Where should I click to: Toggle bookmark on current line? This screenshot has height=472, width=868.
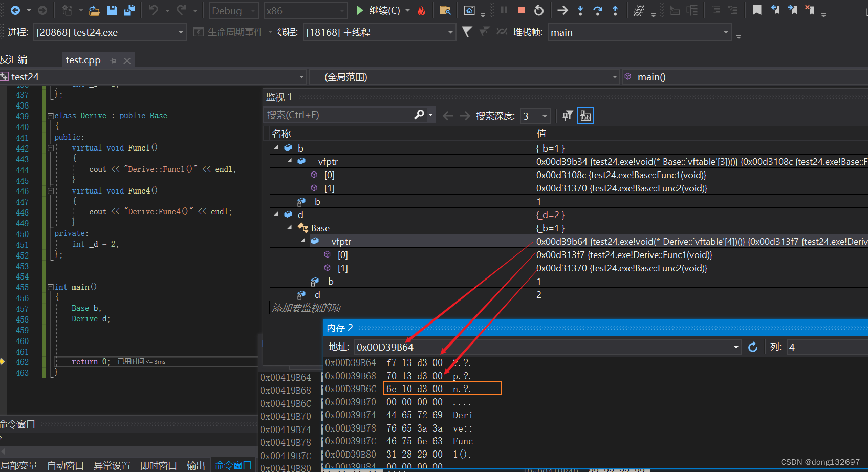pyautogui.click(x=757, y=10)
